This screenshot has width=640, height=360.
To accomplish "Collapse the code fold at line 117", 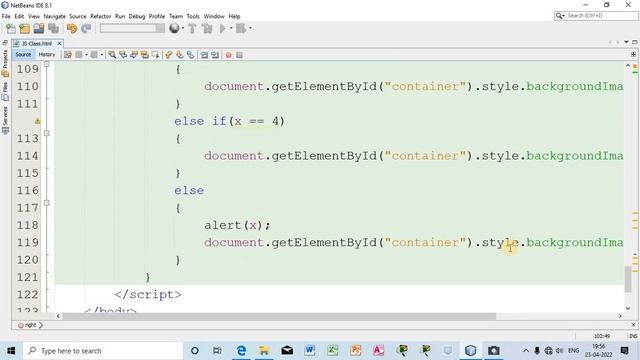I will tap(47, 203).
